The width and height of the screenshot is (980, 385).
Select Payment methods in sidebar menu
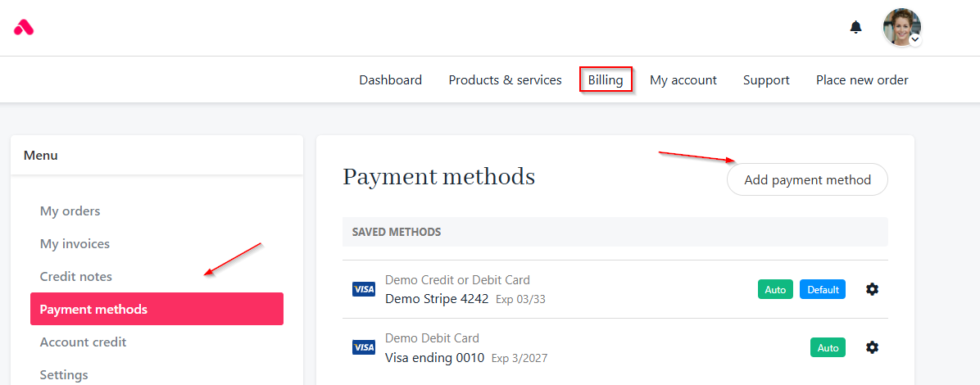[x=157, y=309]
